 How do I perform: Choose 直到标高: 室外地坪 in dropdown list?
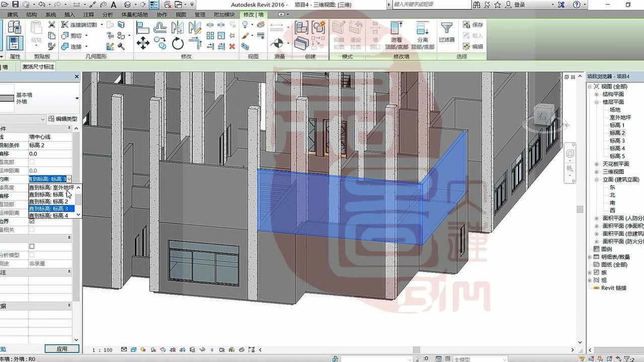tap(51, 187)
